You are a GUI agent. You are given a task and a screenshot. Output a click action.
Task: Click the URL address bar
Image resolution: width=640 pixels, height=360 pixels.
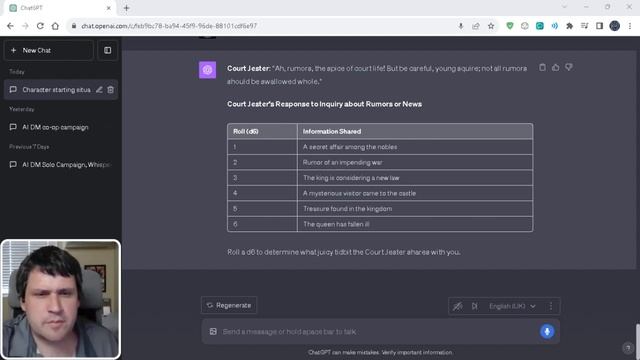(261, 26)
